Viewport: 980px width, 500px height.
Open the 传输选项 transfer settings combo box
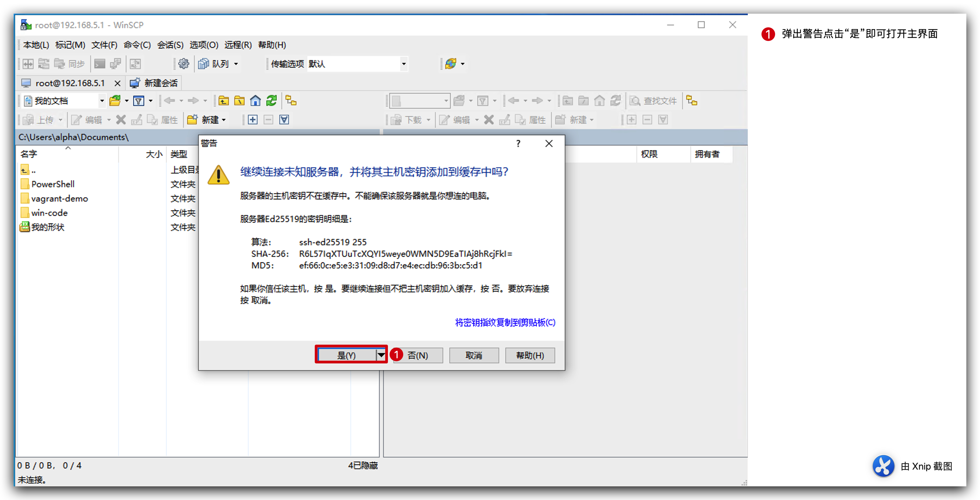357,64
